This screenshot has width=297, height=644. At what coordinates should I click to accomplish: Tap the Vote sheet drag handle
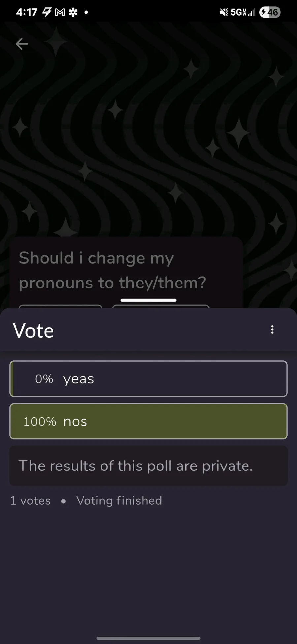coord(148,300)
